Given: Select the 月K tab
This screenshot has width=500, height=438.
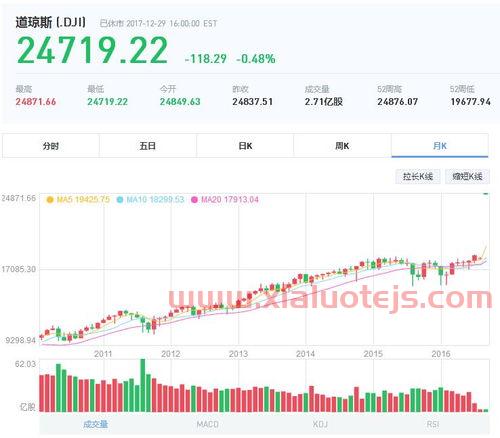Looking at the screenshot, I should 440,146.
